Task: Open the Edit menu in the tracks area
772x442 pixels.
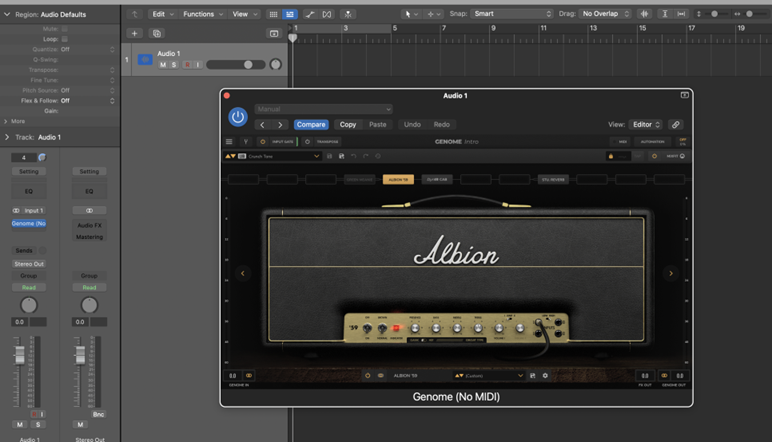Action: pyautogui.click(x=162, y=14)
